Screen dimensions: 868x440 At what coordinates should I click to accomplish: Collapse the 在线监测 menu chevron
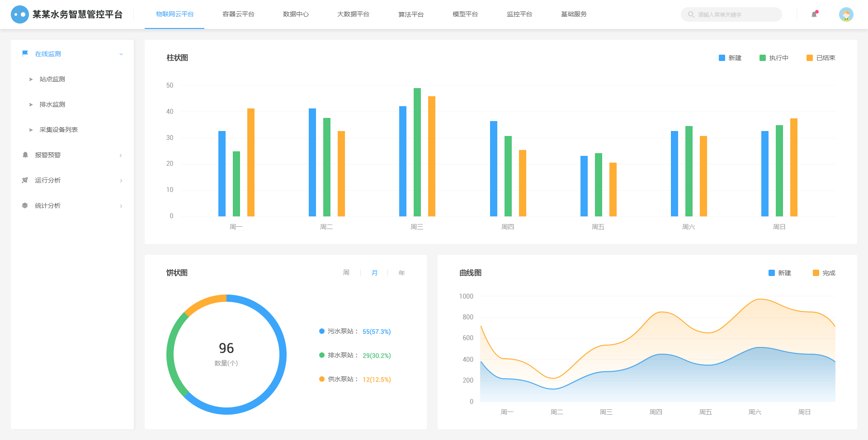[121, 54]
